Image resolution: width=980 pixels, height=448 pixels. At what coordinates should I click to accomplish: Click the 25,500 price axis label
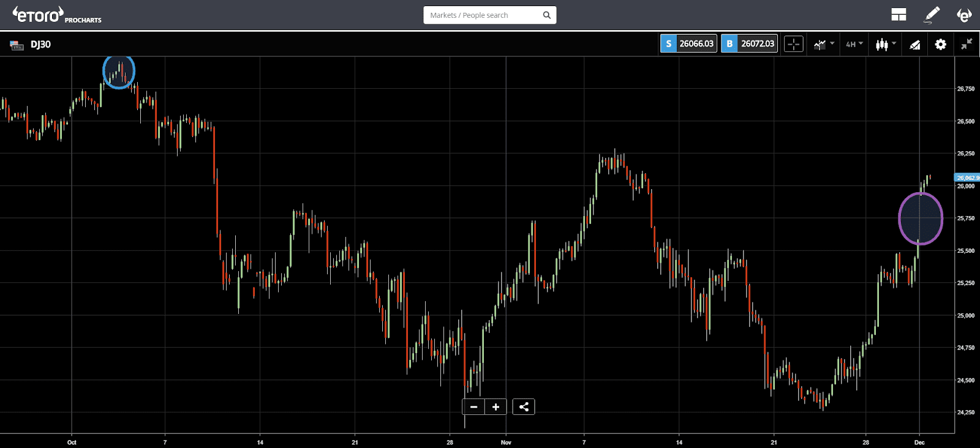click(966, 251)
